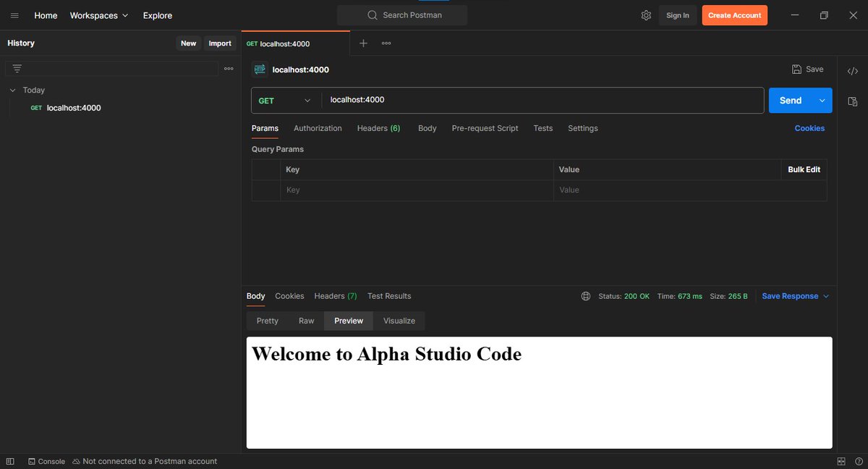Collapse the Today history group
The width and height of the screenshot is (868, 469).
pyautogui.click(x=13, y=90)
